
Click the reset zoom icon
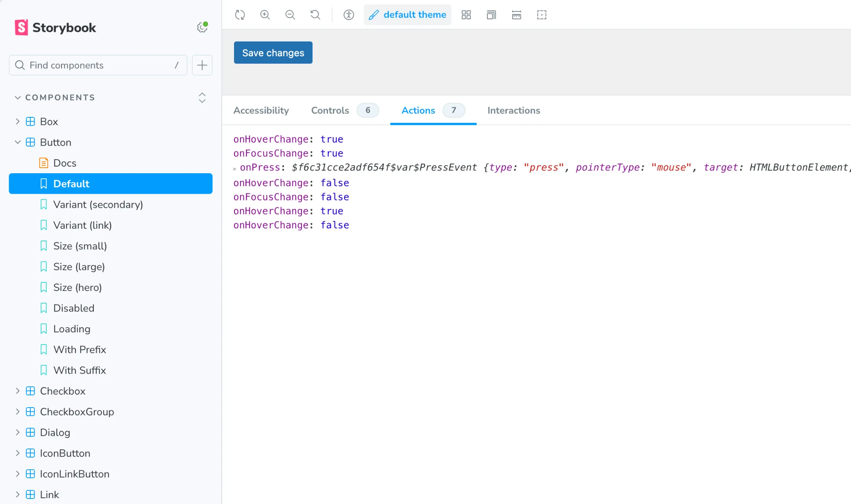315,15
